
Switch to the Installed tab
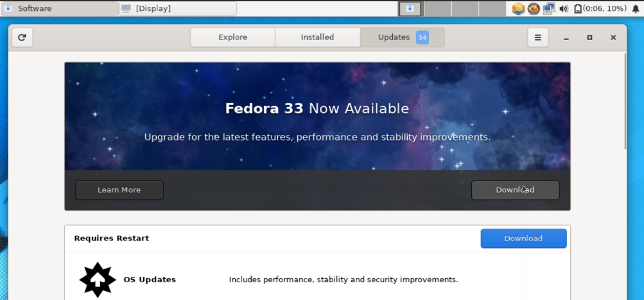(x=317, y=37)
